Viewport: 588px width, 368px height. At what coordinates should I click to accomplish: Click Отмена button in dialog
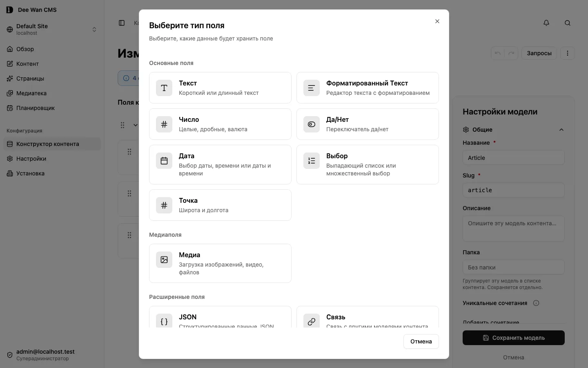[421, 341]
